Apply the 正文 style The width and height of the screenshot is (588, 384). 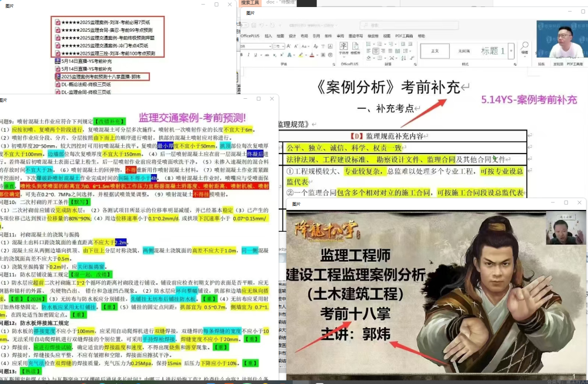(x=435, y=51)
